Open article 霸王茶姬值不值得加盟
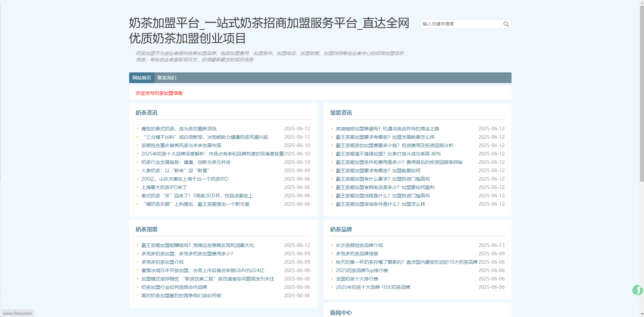The image size is (644, 317). click(388, 154)
